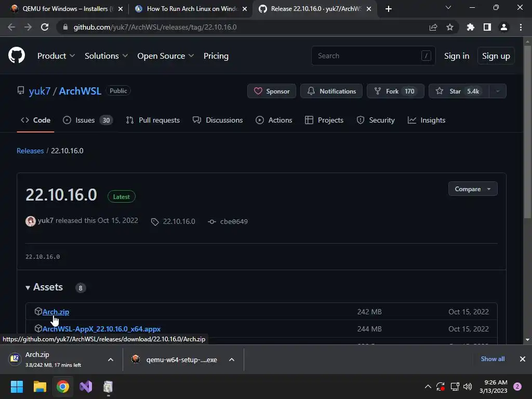Click the browser address bar URL

click(155, 27)
